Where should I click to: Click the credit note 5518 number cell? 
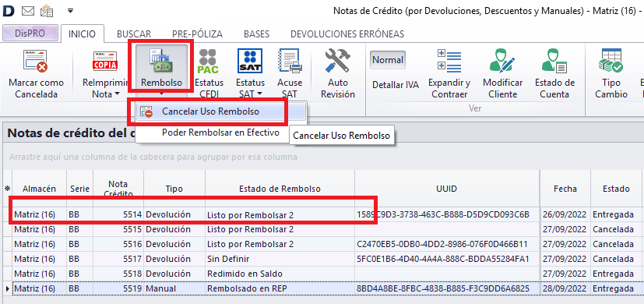pos(118,274)
